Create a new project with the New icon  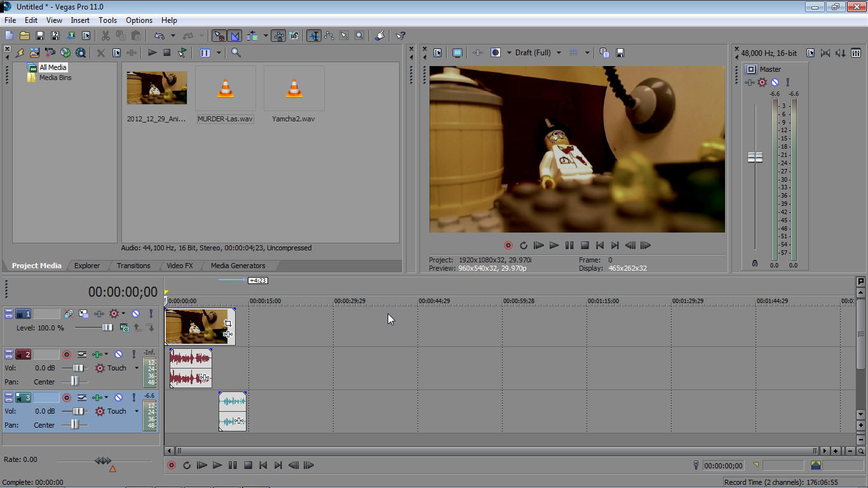[9, 36]
